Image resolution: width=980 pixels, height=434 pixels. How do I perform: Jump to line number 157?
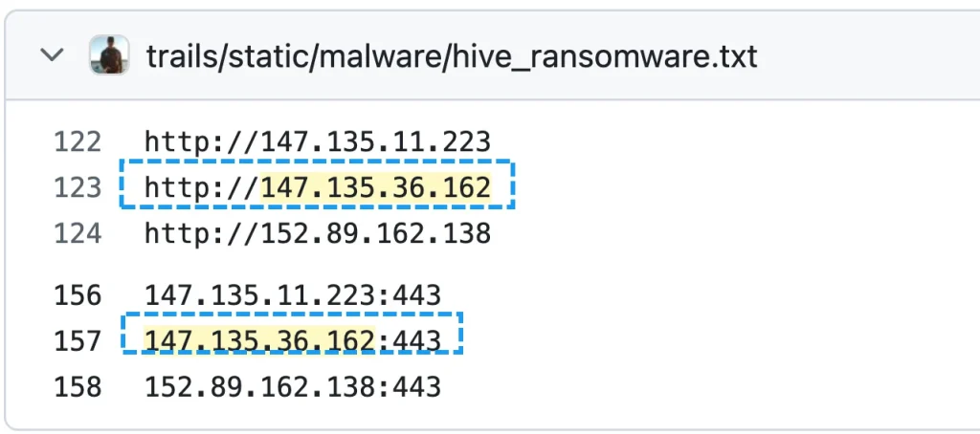click(78, 340)
